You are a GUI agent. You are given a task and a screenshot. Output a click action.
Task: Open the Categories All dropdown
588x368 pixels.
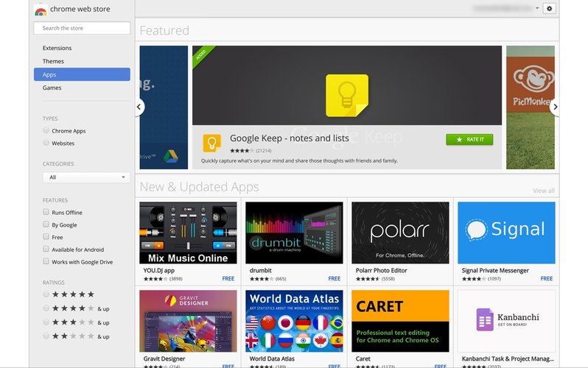[86, 177]
